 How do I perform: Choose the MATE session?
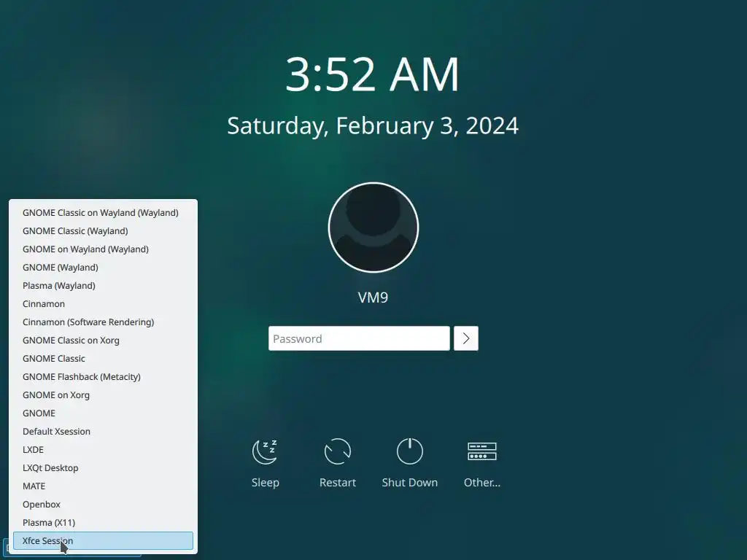103,486
